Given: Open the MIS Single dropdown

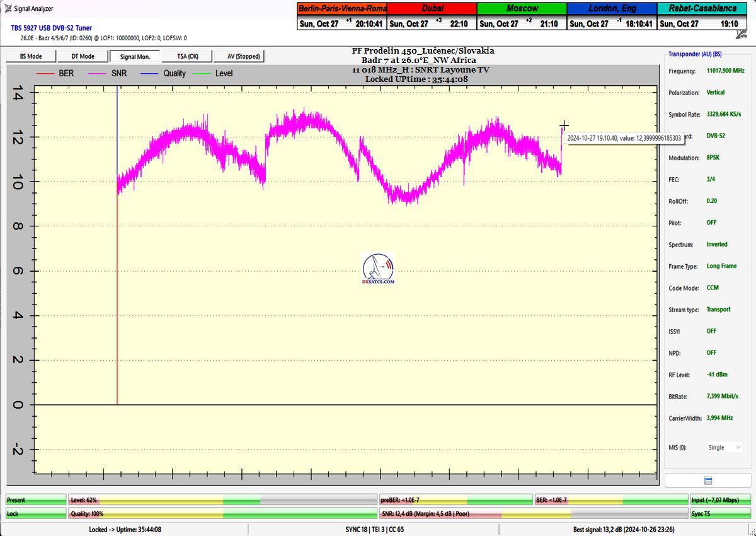Looking at the screenshot, I should click(x=724, y=447).
